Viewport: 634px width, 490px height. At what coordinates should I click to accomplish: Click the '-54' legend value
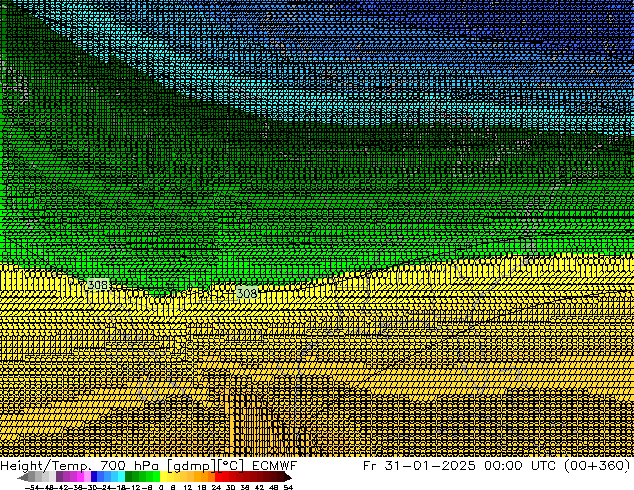tap(32, 488)
